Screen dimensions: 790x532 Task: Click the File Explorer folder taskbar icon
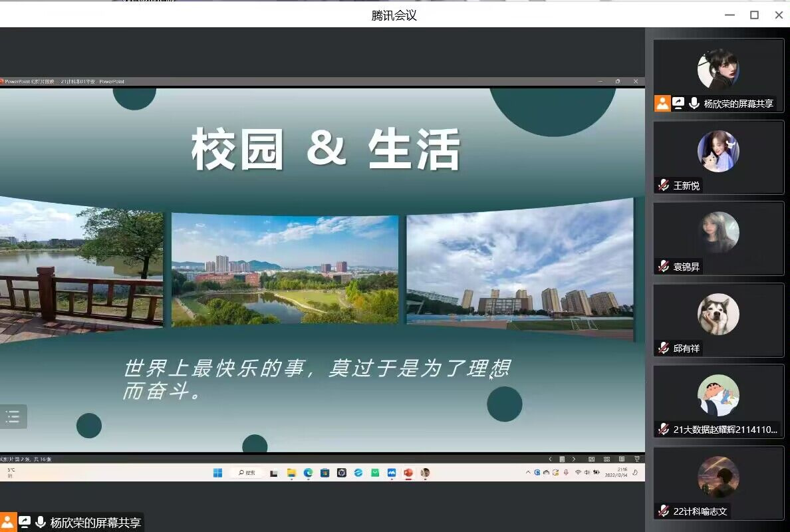291,473
